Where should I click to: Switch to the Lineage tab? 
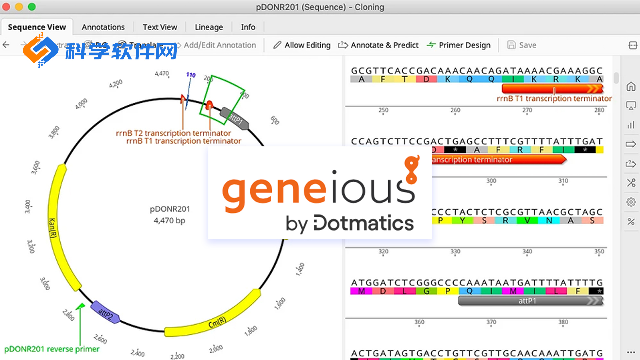[x=209, y=27]
